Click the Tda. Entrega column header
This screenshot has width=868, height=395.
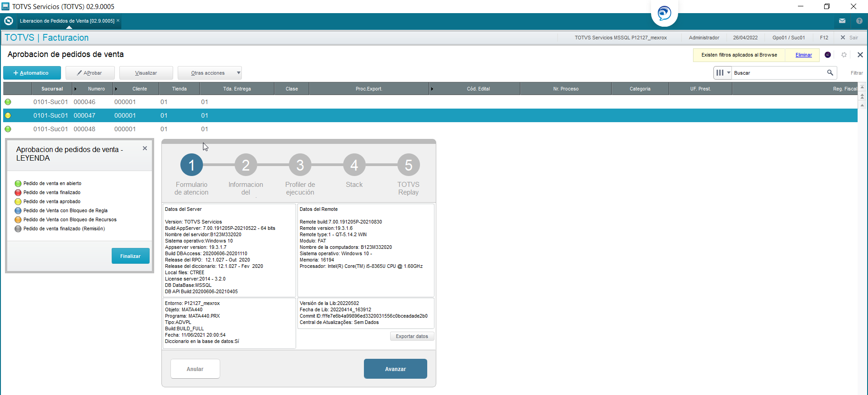coord(237,89)
